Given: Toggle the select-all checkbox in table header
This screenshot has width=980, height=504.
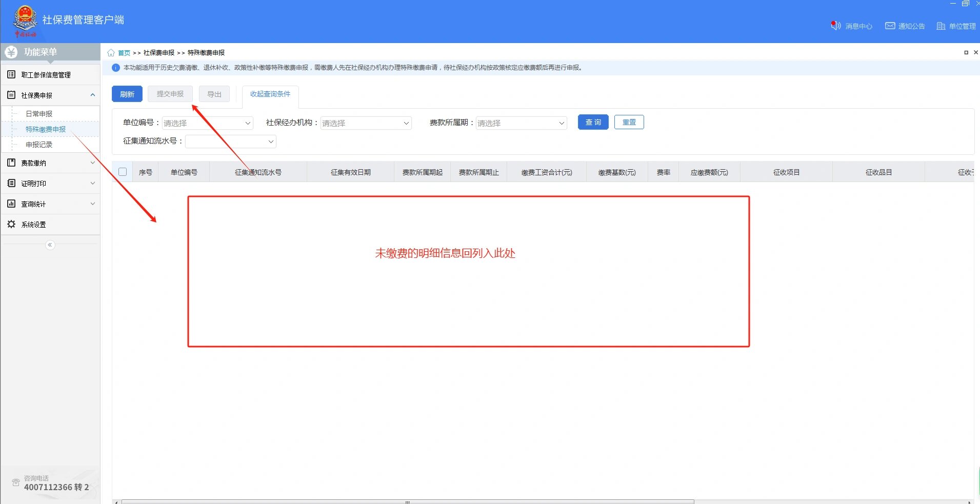Looking at the screenshot, I should [123, 172].
